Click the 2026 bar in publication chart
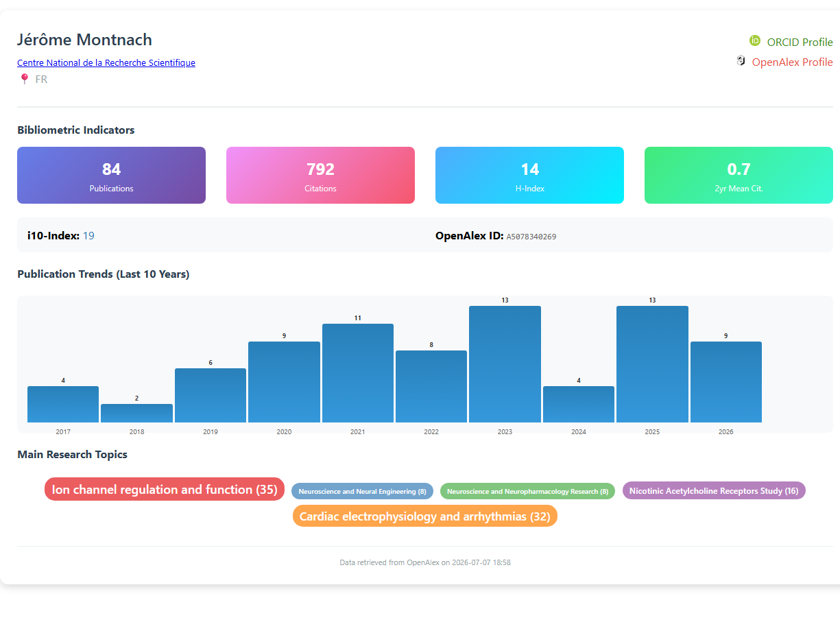 pos(726,382)
